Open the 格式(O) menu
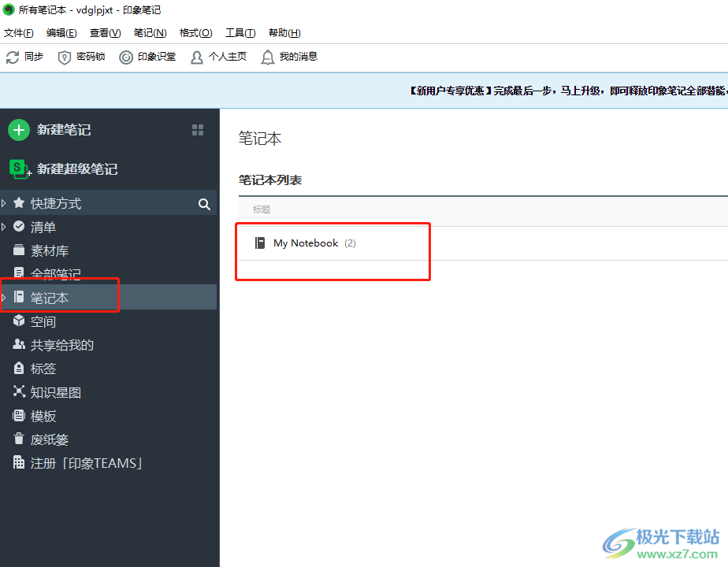The width and height of the screenshot is (728, 567). [x=196, y=33]
